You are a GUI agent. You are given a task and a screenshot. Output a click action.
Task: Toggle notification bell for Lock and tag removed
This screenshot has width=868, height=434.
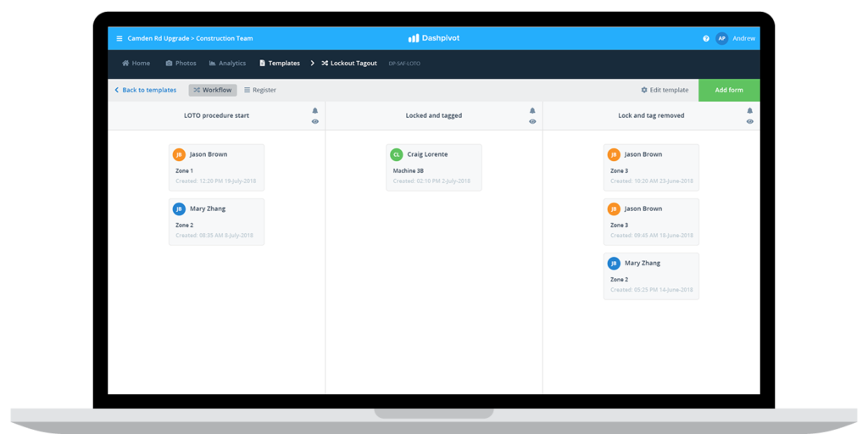coord(750,111)
